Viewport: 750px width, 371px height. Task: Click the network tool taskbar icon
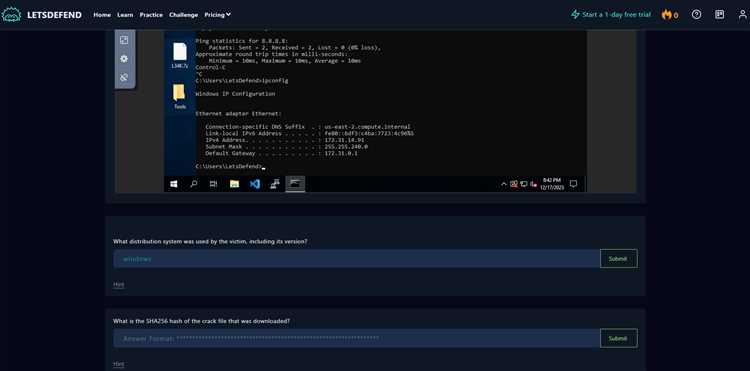tap(275, 184)
